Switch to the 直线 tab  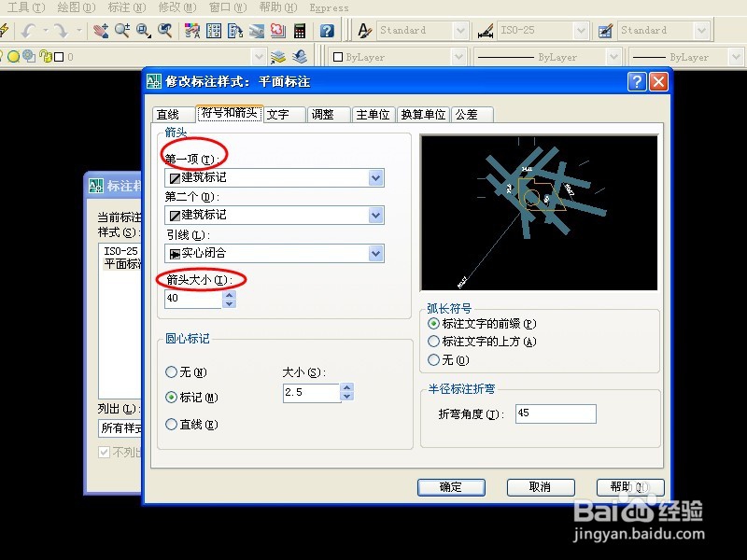pos(174,115)
